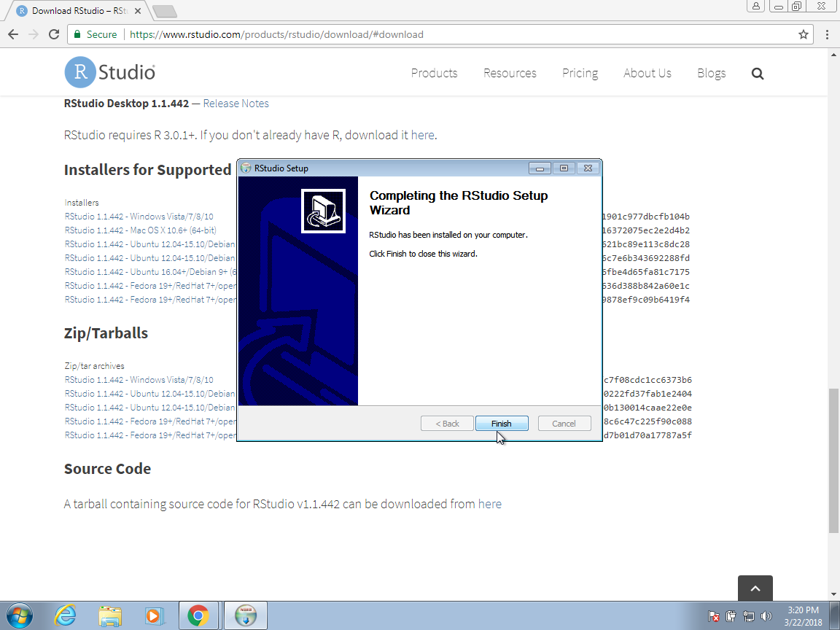Open Chrome's three-dot menu
The height and width of the screenshot is (630, 840).
tap(827, 34)
